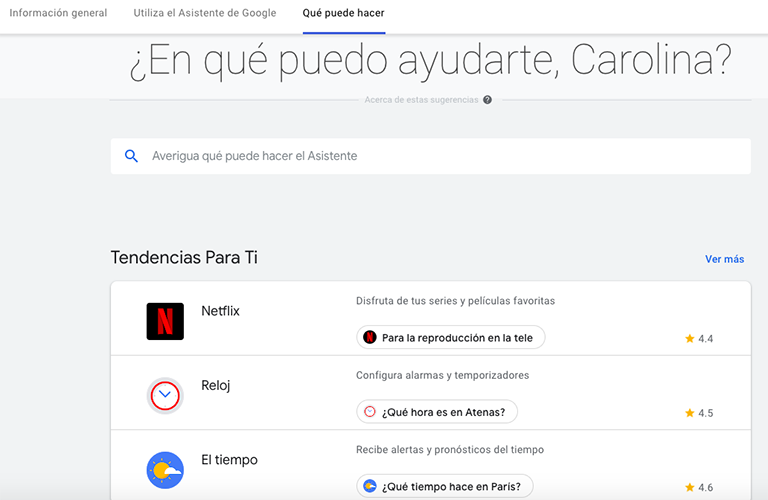Open the Netflix entry title
Viewport: 768px width, 500px height.
pos(220,311)
